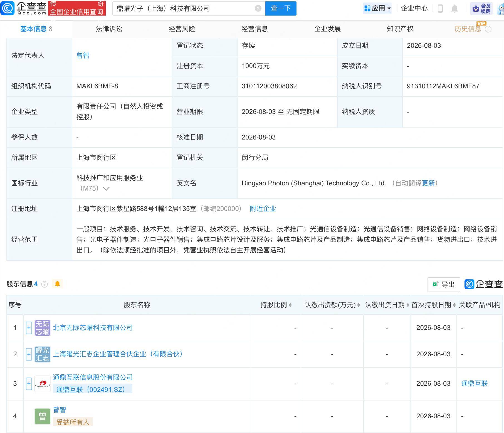Click the 受益所有人 tag
Image resolution: width=504 pixels, height=433 pixels.
[73, 422]
